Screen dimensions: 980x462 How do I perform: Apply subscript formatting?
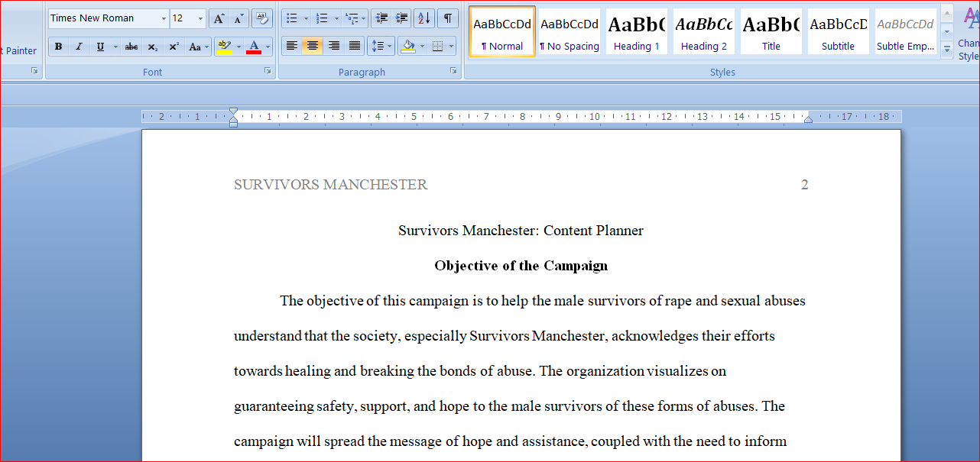(153, 47)
